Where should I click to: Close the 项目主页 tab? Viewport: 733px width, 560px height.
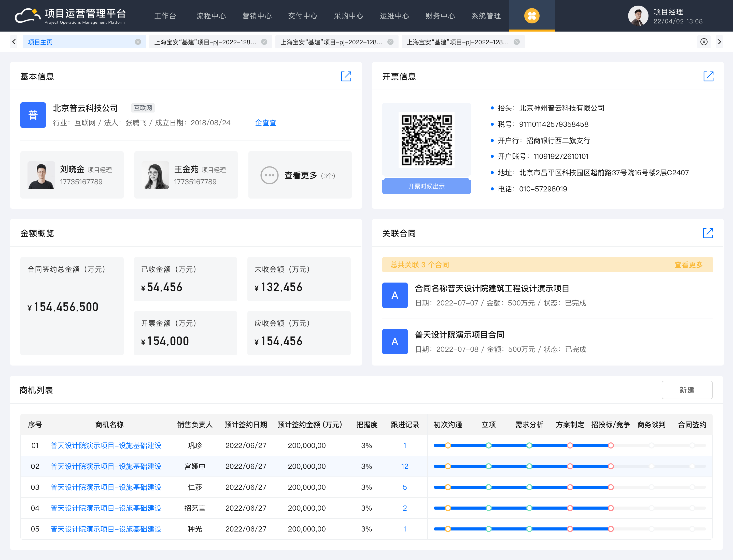[138, 42]
